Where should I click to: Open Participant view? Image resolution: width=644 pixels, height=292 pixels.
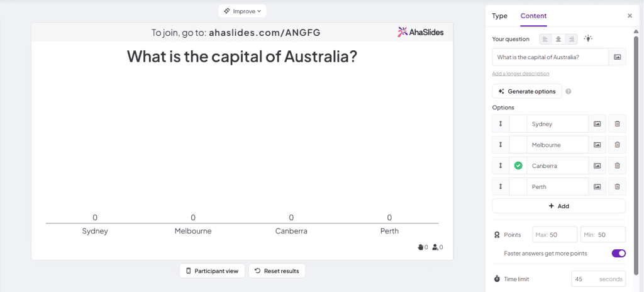[x=213, y=271]
